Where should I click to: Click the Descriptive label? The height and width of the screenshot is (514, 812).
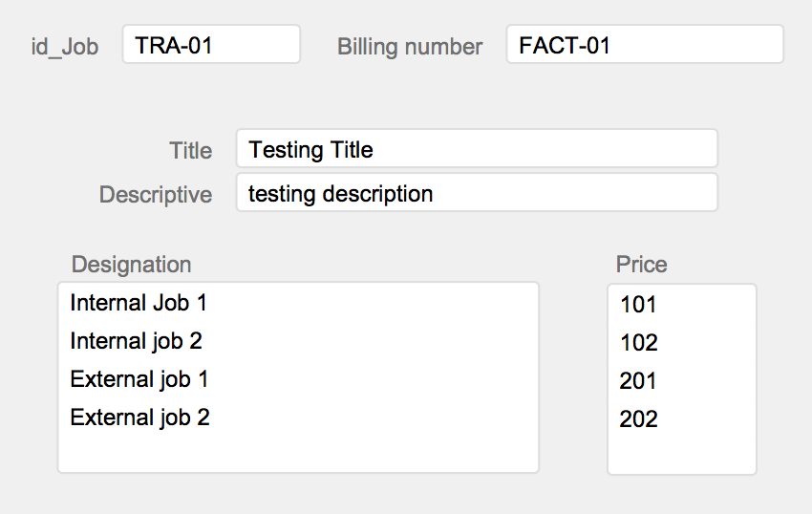coord(156,195)
